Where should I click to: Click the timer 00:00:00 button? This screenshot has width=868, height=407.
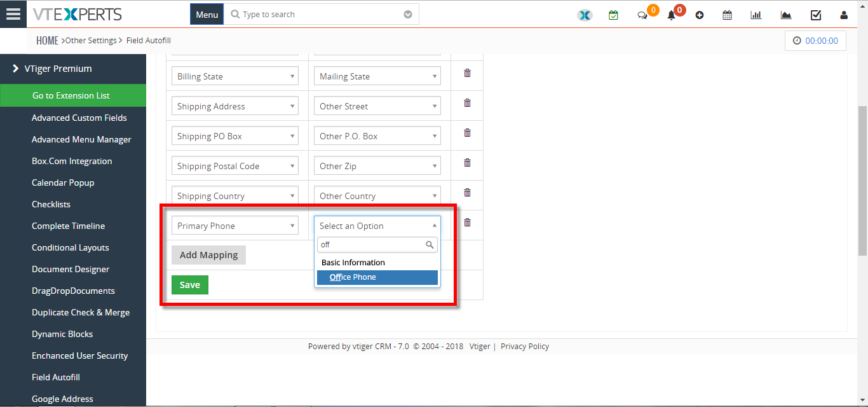click(x=816, y=41)
